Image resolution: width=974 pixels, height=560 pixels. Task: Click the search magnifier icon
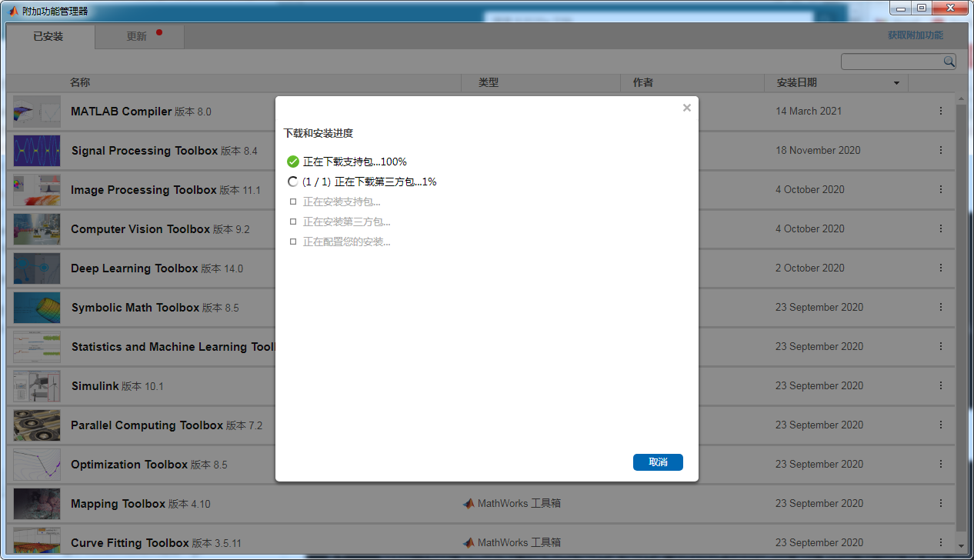[x=949, y=61]
